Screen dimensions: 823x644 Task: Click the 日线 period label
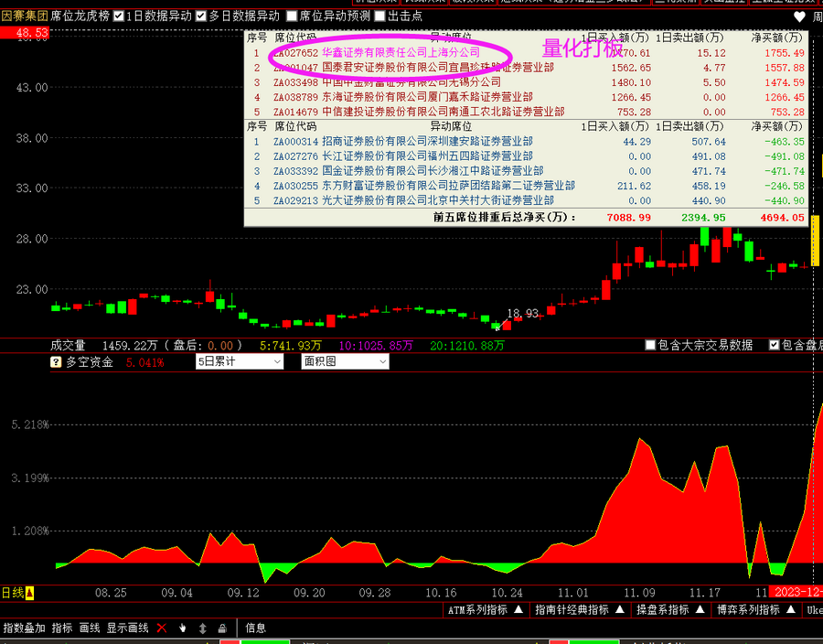(13, 593)
